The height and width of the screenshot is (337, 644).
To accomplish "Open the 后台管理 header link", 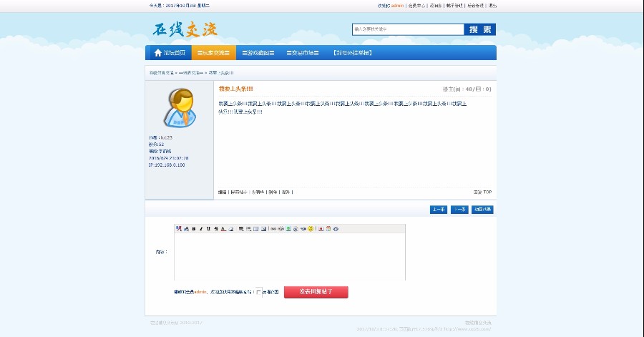I will (x=475, y=6).
